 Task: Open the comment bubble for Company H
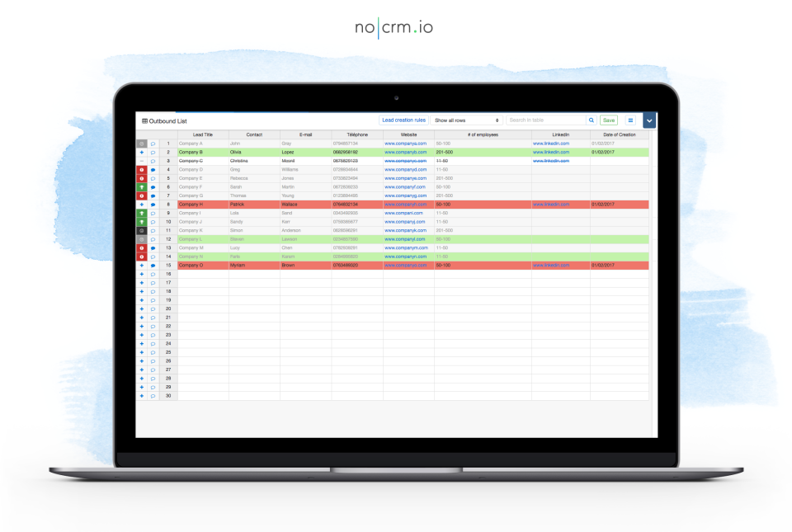point(154,204)
